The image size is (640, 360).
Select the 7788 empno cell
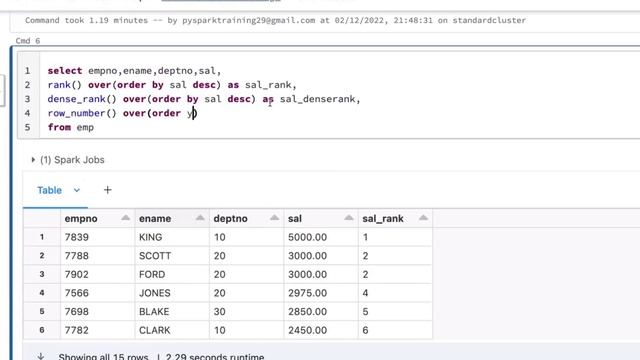[x=98, y=256]
